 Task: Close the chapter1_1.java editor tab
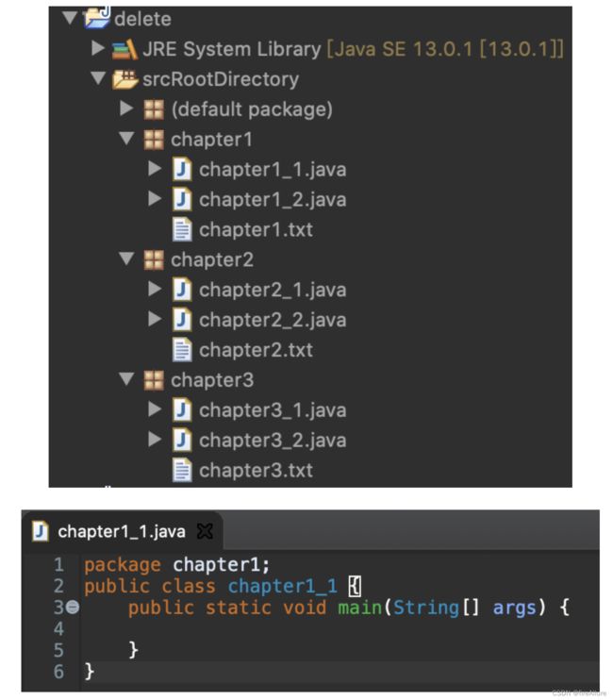(x=205, y=531)
